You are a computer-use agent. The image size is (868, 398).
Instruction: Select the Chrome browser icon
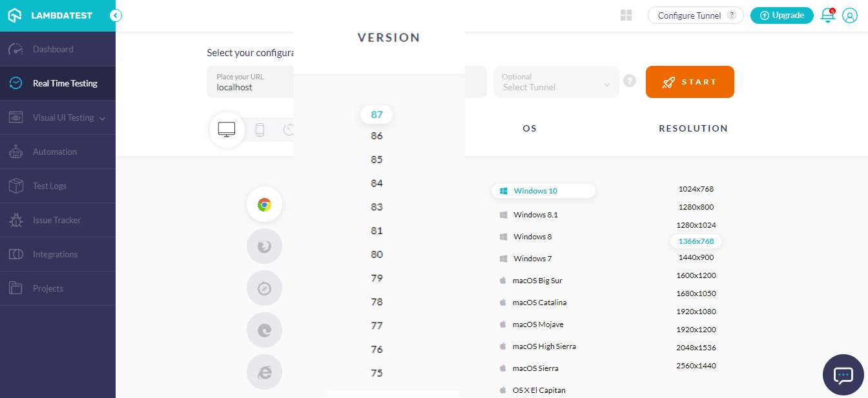click(x=264, y=204)
